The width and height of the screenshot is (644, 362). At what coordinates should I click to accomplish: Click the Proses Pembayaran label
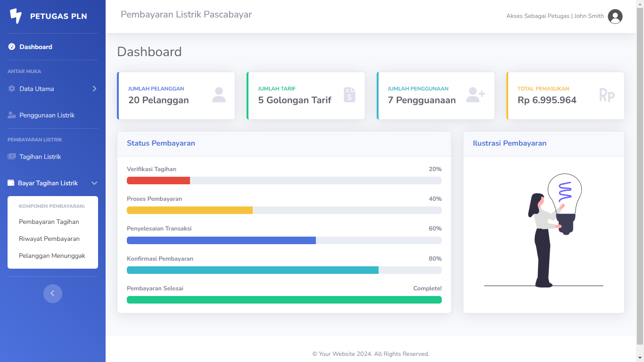[x=154, y=199]
